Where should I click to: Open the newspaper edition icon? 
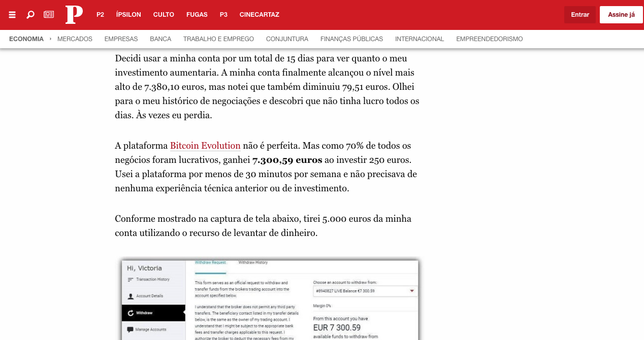point(49,15)
